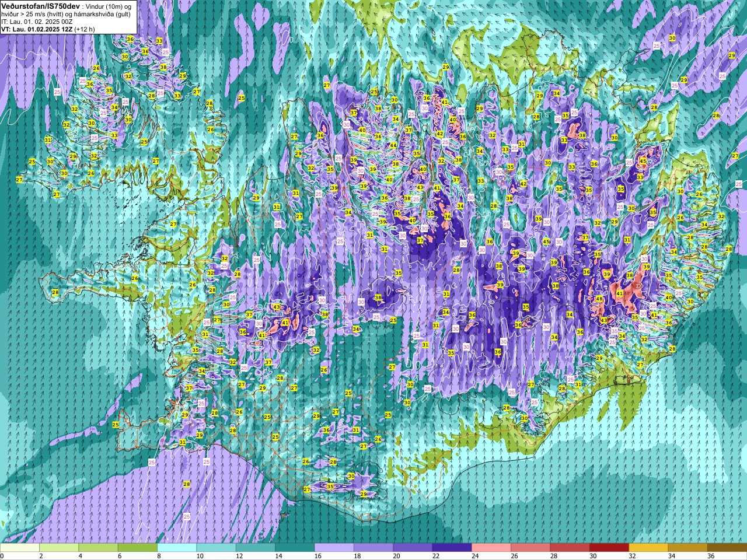Image resolution: width=747 pixels, height=560 pixels.
Task: Click the yellow gust label 44 on the map
Action: click(393, 145)
